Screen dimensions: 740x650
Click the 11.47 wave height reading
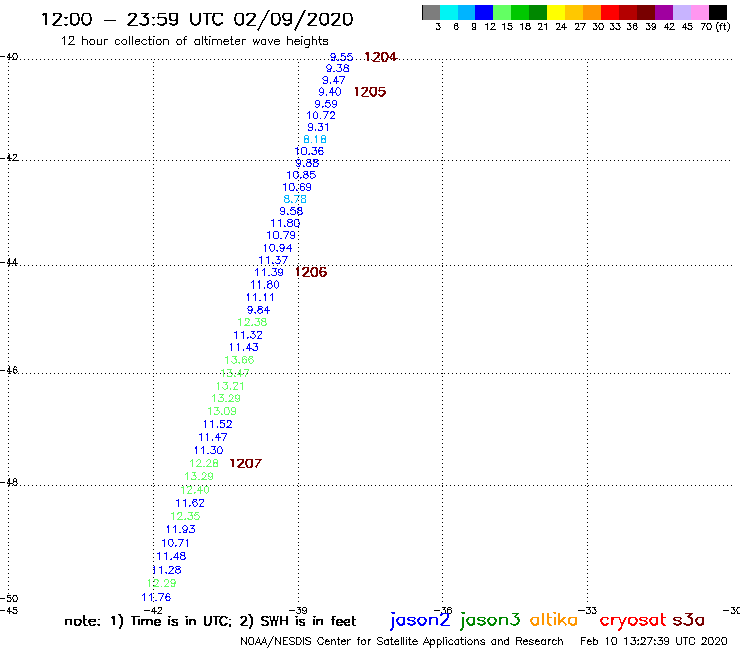click(213, 438)
